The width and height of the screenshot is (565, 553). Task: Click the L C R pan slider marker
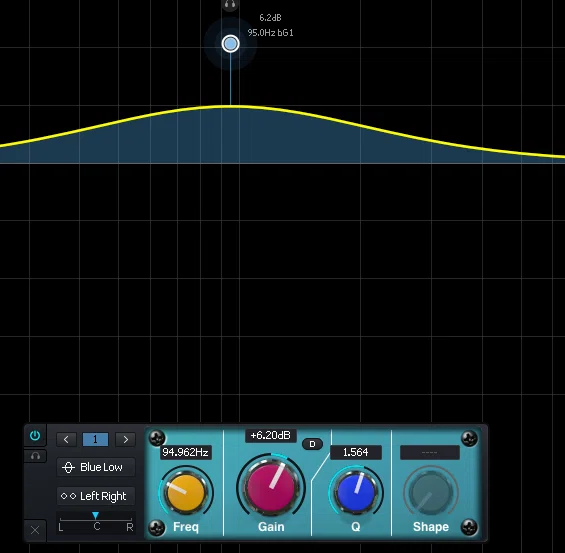point(95,515)
